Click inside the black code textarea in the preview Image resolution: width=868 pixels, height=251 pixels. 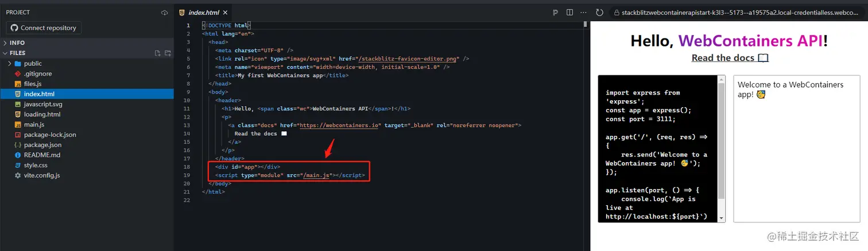[x=658, y=149]
